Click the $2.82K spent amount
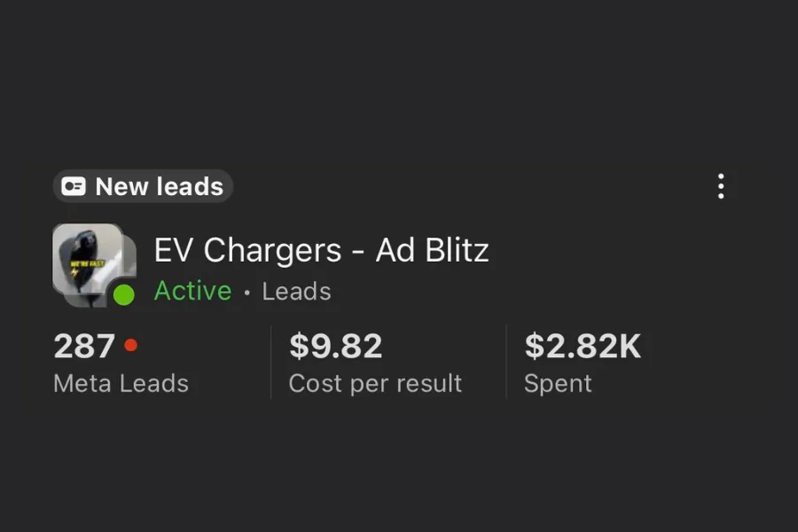The height and width of the screenshot is (532, 798). click(x=582, y=346)
